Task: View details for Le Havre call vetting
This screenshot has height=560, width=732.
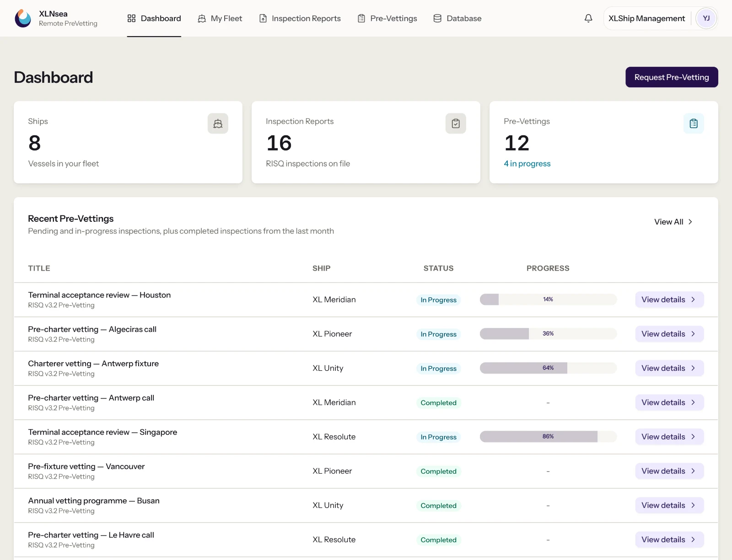Action: pyautogui.click(x=669, y=539)
